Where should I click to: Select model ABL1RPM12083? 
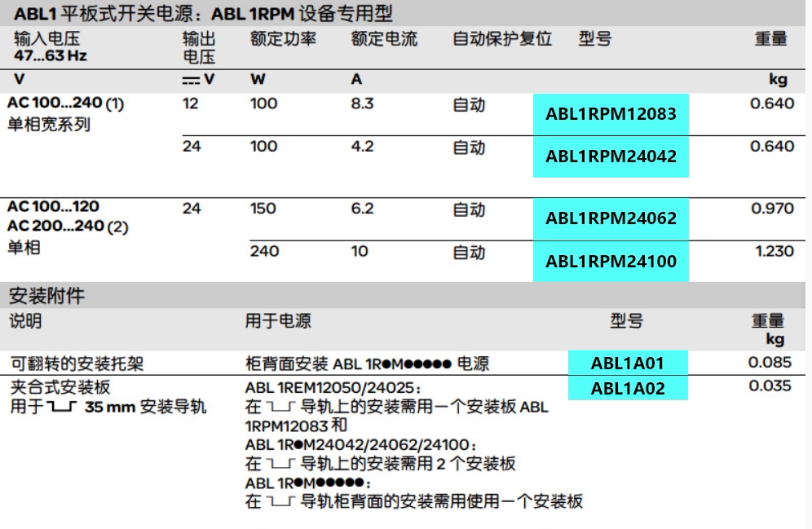pyautogui.click(x=612, y=114)
